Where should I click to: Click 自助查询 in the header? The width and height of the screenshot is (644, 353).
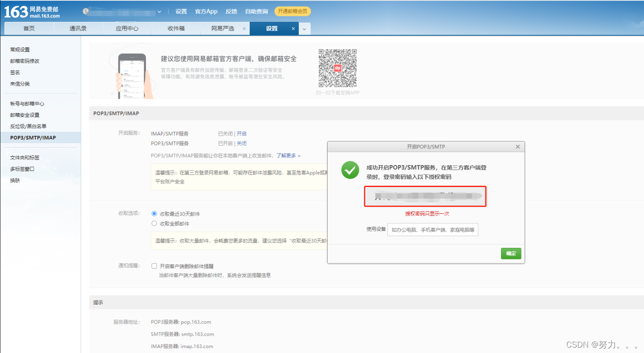point(257,12)
